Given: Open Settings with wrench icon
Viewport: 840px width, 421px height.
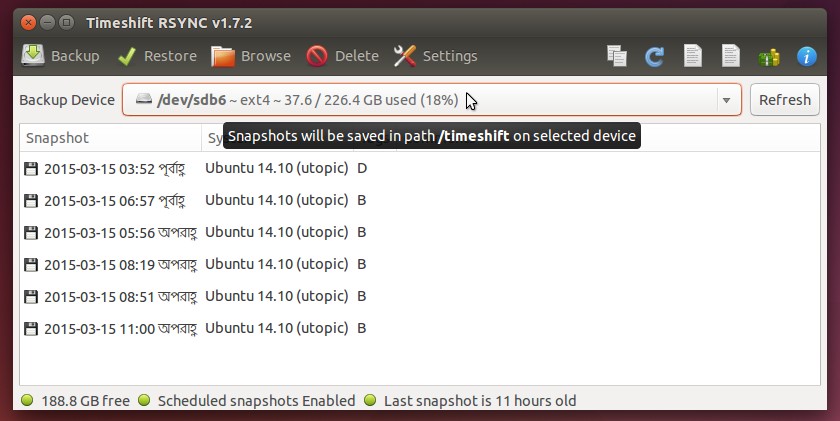Looking at the screenshot, I should [x=435, y=56].
